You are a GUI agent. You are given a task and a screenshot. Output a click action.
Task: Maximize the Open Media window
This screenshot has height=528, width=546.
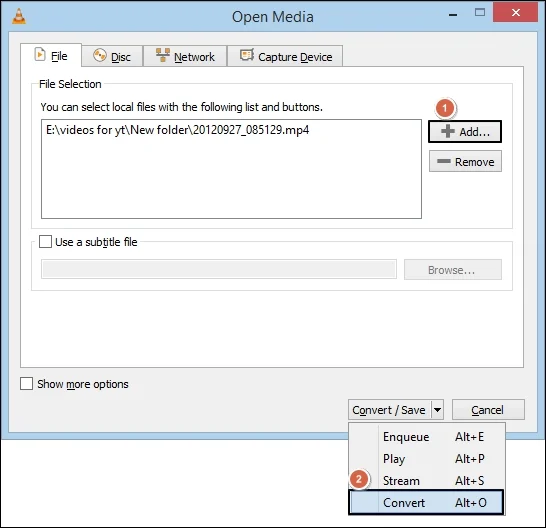[x=480, y=13]
